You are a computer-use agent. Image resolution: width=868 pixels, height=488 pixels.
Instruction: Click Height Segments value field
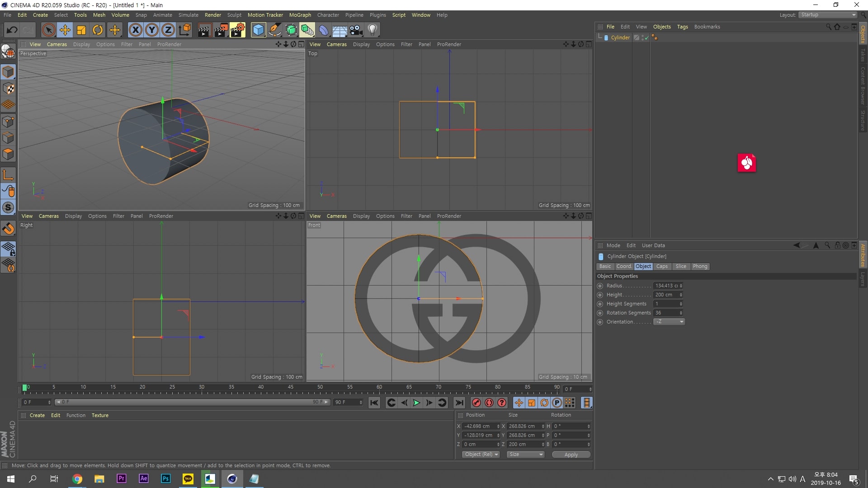coord(666,304)
